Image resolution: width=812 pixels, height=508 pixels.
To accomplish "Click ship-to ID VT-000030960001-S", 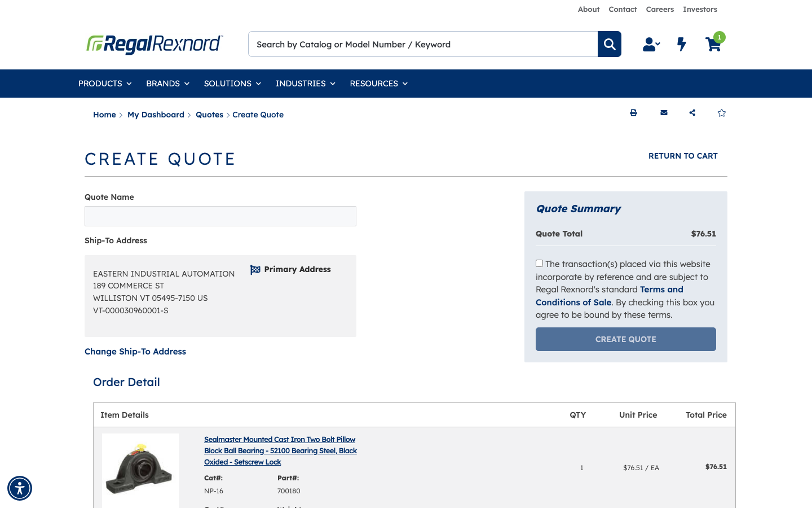I will pyautogui.click(x=131, y=310).
